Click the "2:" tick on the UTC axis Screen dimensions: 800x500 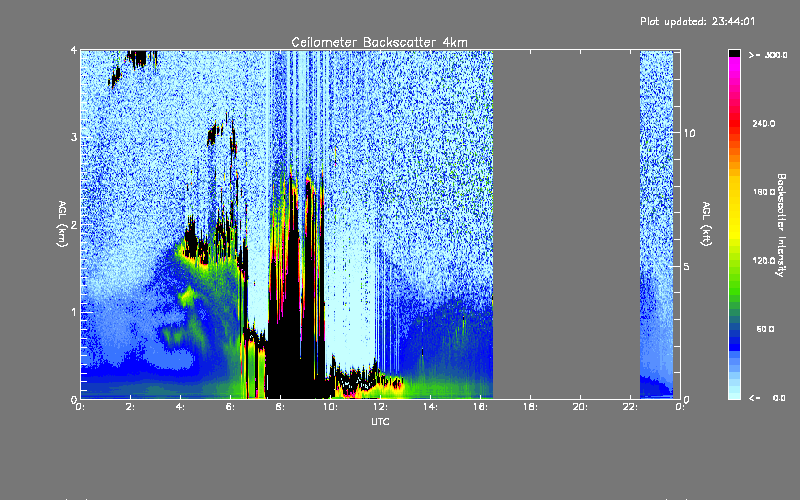pyautogui.click(x=131, y=407)
